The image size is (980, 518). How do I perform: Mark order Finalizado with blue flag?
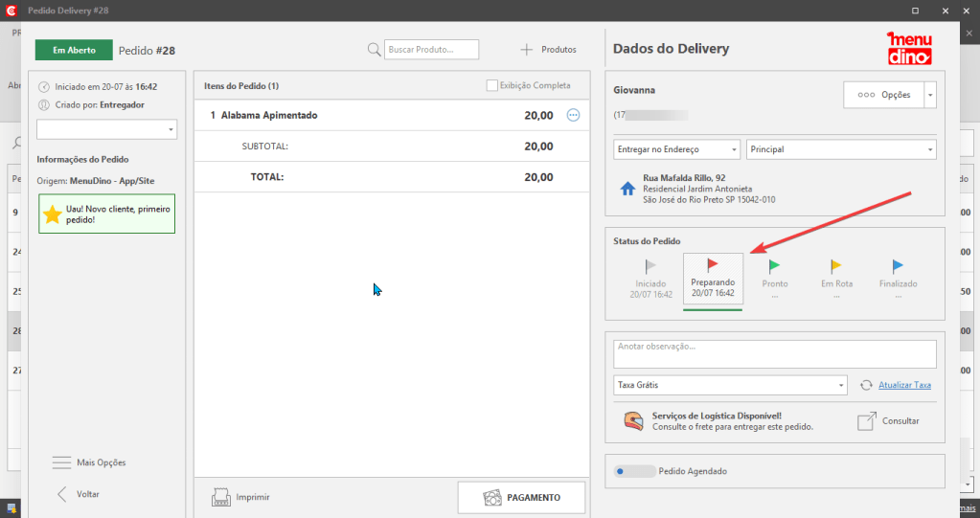click(x=899, y=267)
